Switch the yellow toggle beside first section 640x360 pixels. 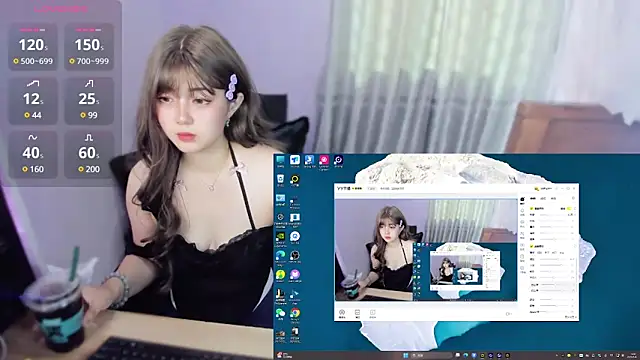click(x=569, y=209)
